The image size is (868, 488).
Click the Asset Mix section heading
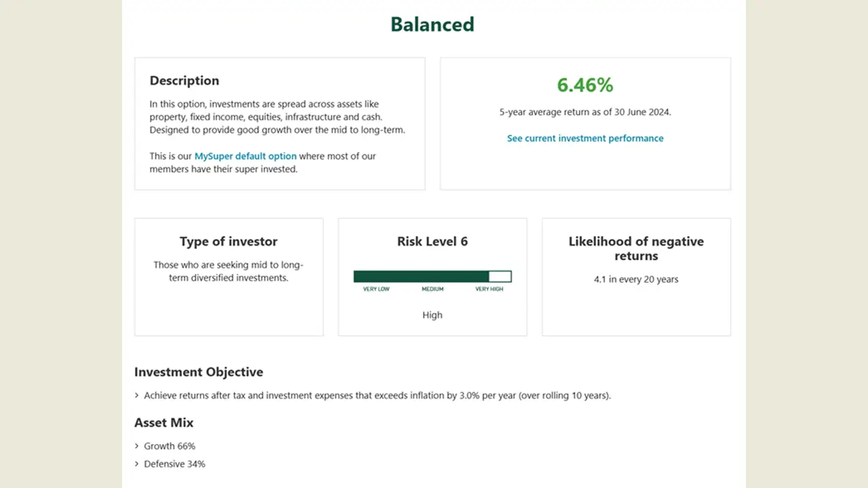point(164,423)
